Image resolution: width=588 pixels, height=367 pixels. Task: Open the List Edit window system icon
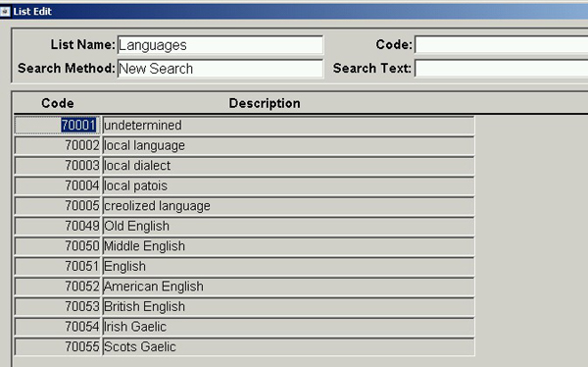tap(5, 11)
